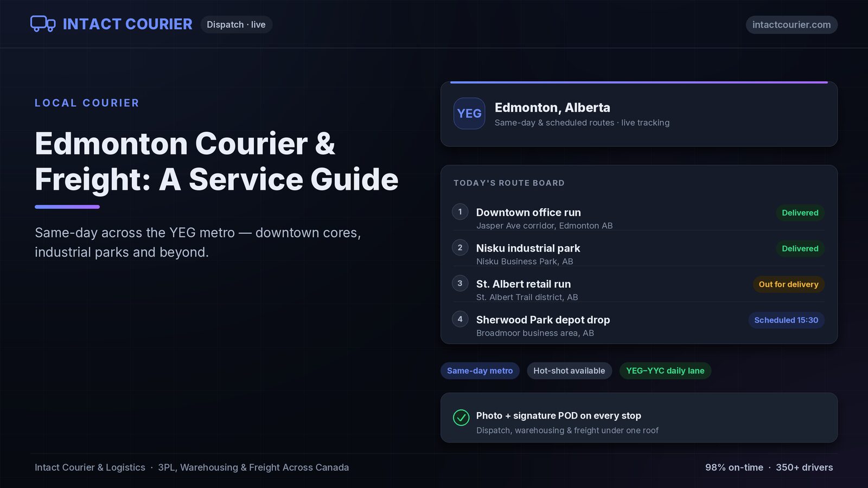Click the Same-day & scheduled routes subtitle

[x=582, y=123]
